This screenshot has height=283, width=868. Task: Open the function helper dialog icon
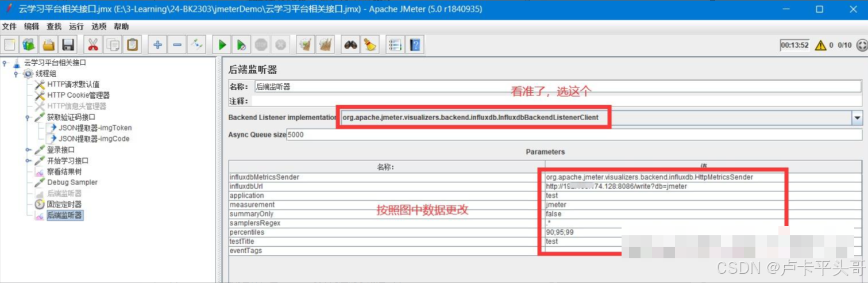click(x=395, y=44)
